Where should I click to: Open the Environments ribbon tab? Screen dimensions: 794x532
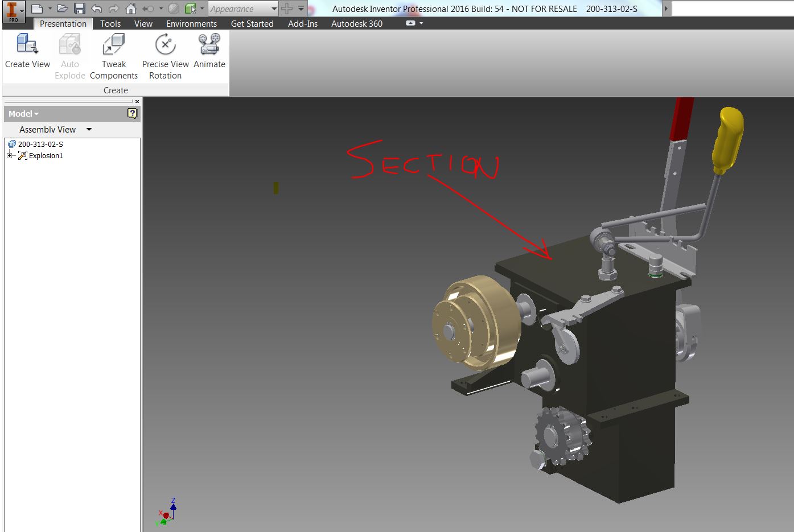(191, 23)
